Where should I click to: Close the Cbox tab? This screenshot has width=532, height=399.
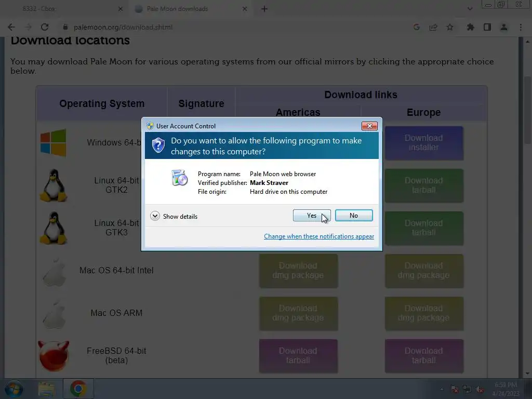click(x=121, y=9)
